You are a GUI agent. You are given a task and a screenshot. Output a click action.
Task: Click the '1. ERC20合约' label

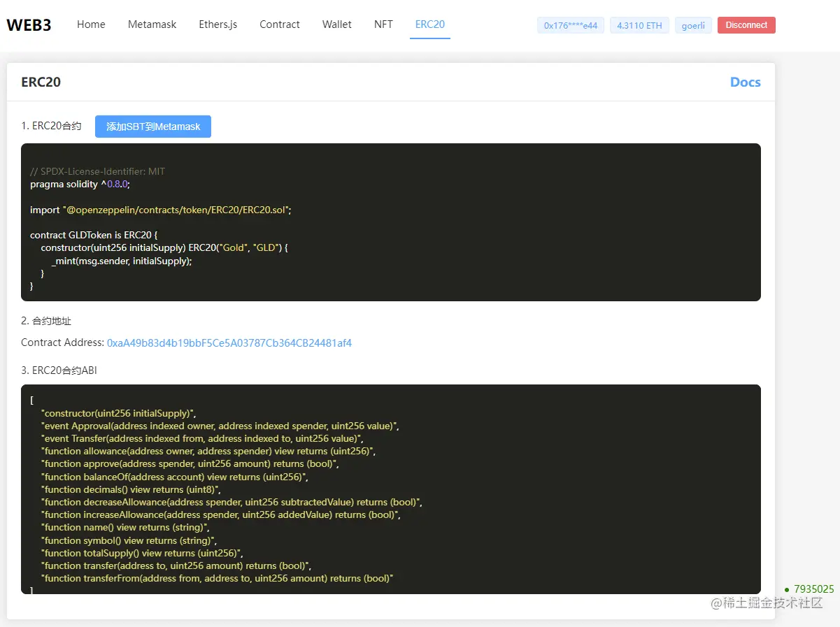[x=52, y=127]
